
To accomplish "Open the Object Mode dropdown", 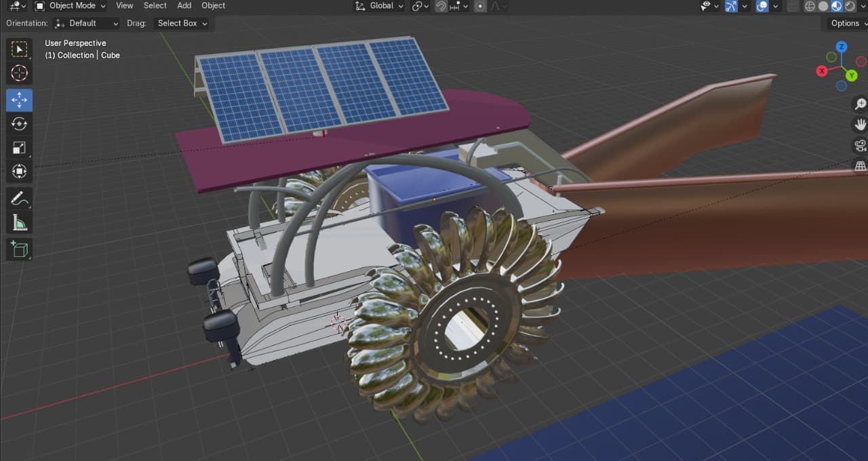I will (70, 6).
